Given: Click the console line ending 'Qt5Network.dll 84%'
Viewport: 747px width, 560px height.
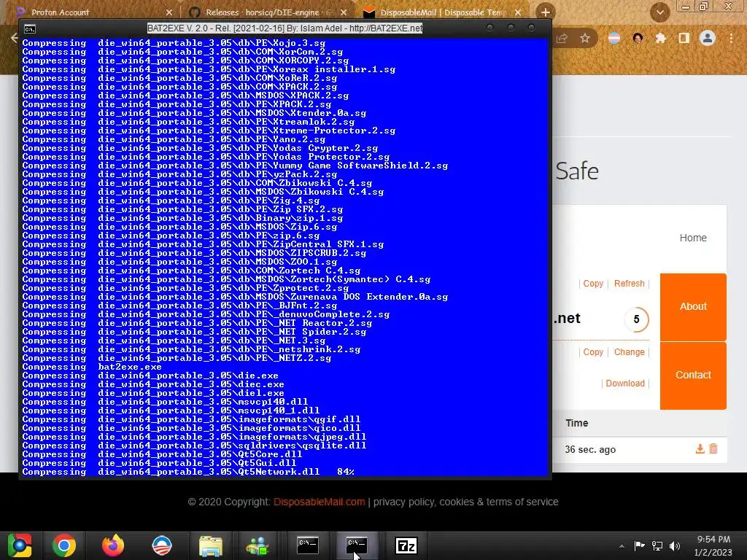Looking at the screenshot, I should pyautogui.click(x=188, y=472).
